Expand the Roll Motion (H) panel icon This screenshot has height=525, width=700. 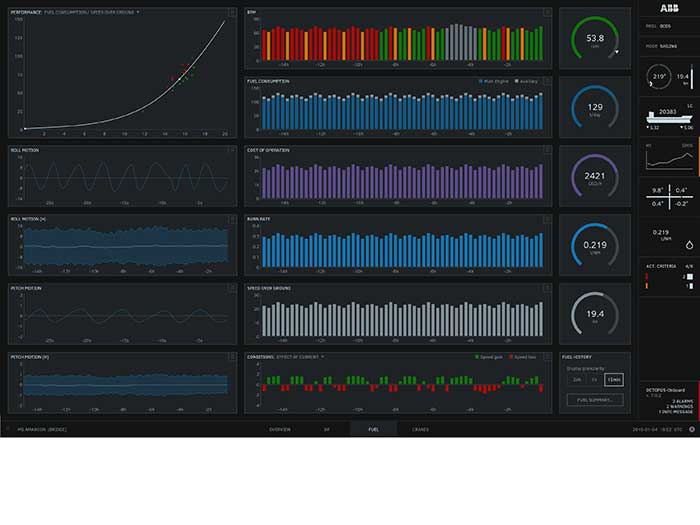232,219
